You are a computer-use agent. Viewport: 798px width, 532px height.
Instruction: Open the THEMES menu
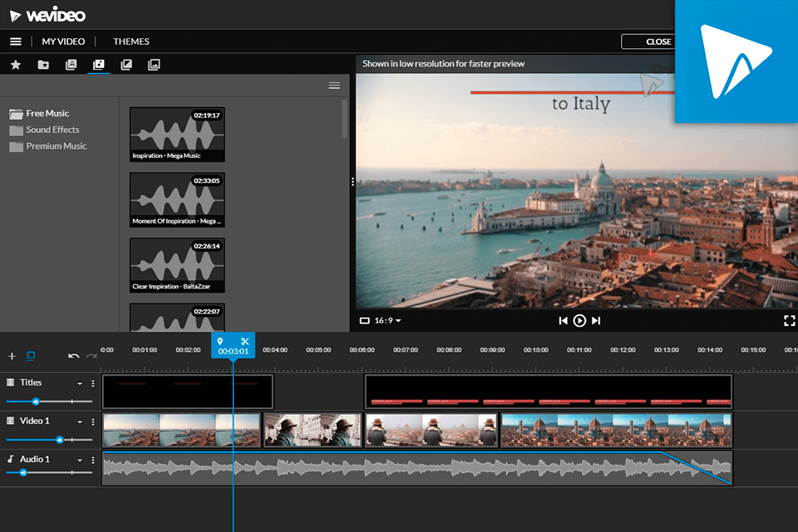tap(131, 42)
